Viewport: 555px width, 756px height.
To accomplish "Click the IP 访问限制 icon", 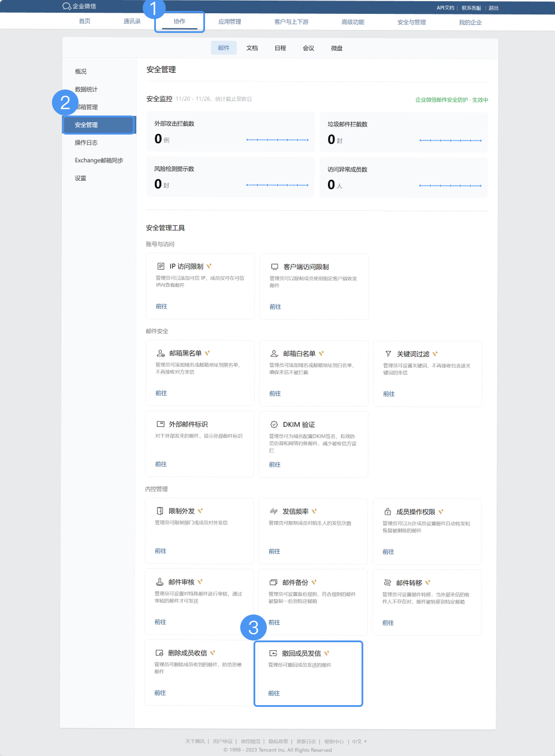I will click(x=161, y=266).
